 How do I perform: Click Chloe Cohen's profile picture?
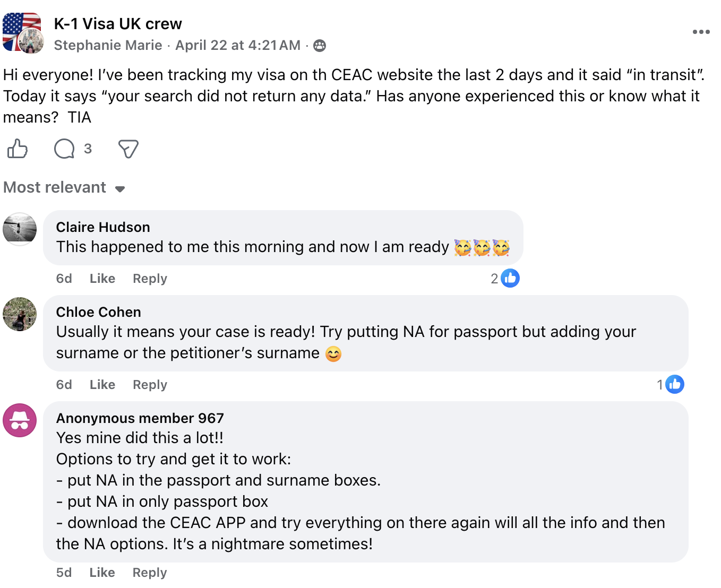[20, 314]
